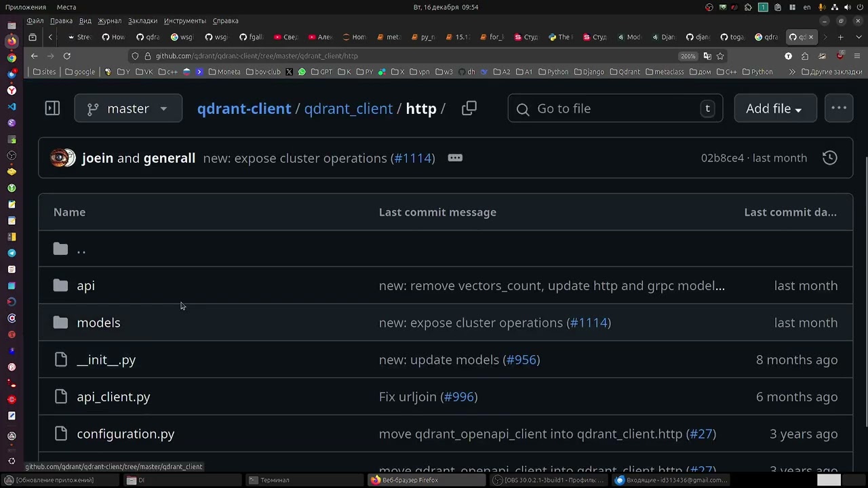Open the 'Qdrant' bookmarks folder
Image resolution: width=868 pixels, height=488 pixels.
pos(625,72)
